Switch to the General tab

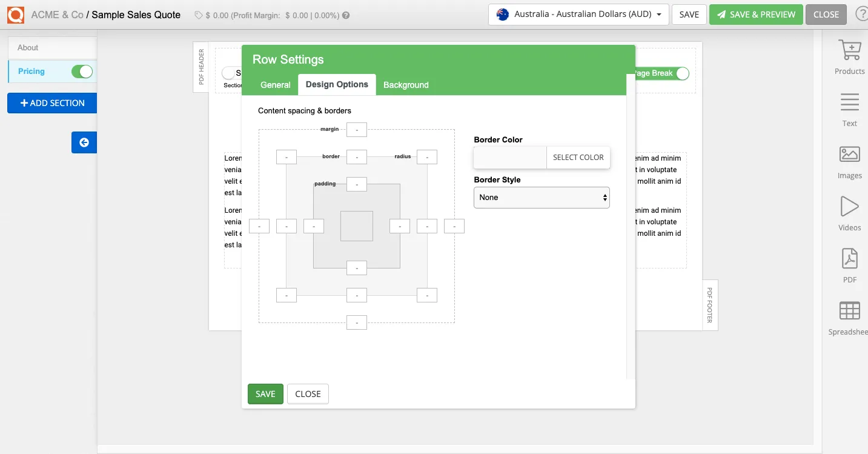(x=275, y=85)
